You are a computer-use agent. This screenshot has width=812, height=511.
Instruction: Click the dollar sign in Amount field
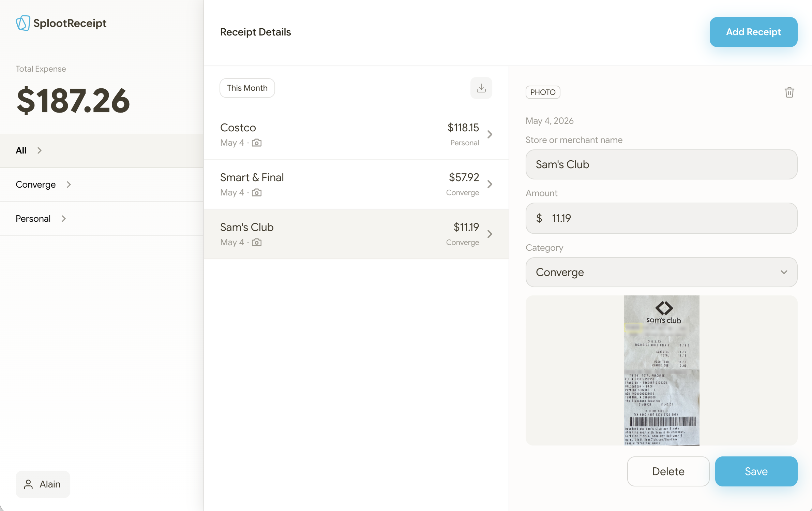pyautogui.click(x=539, y=218)
